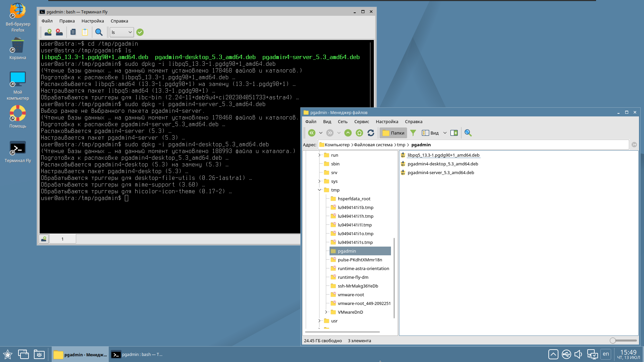Click the Paste clipboard icon in the terminal
This screenshot has height=362, width=644.
(x=85, y=32)
